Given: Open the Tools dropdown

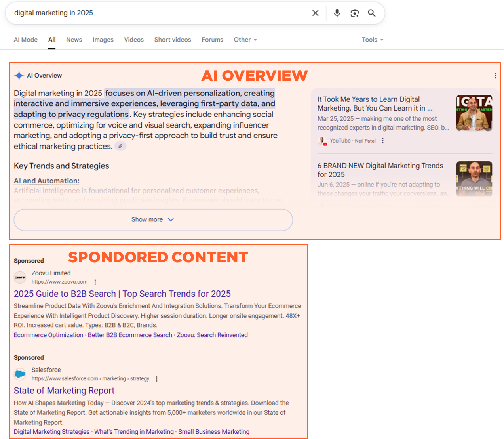Looking at the screenshot, I should 372,40.
